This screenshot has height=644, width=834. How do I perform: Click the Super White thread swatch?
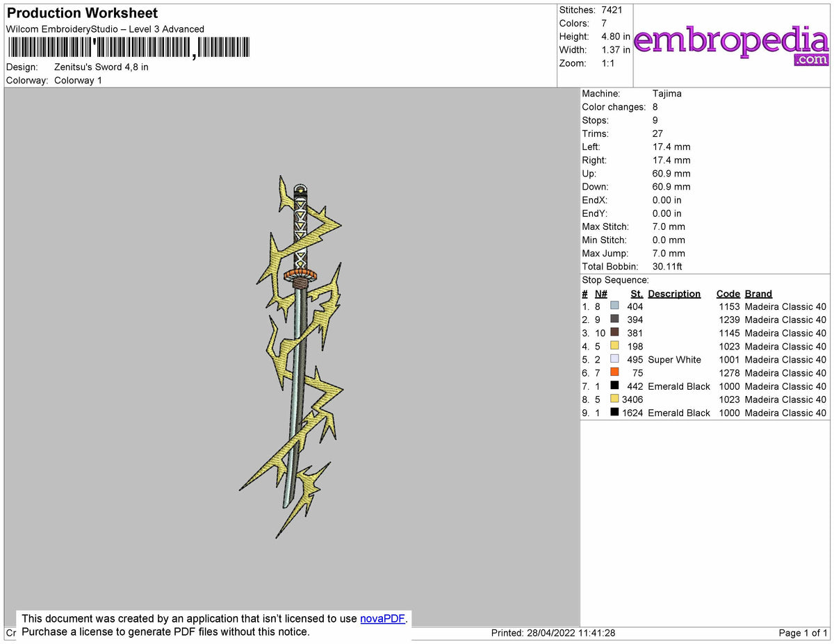[614, 359]
